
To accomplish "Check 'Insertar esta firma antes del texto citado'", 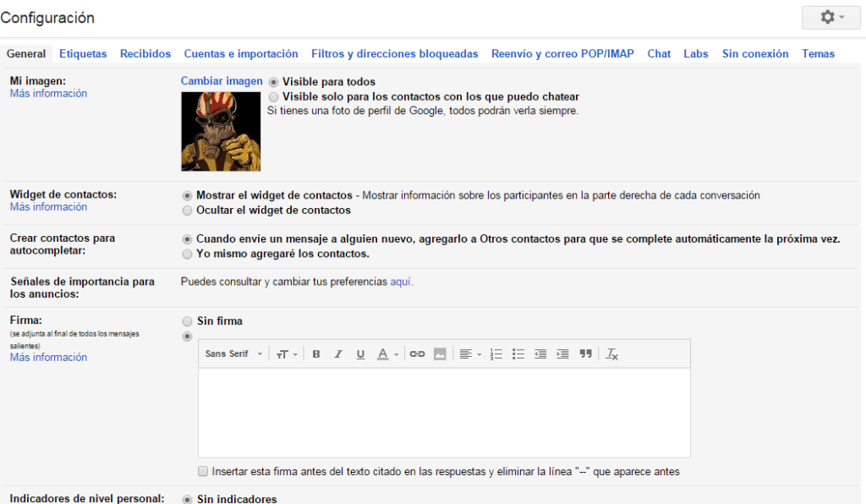I will click(203, 472).
